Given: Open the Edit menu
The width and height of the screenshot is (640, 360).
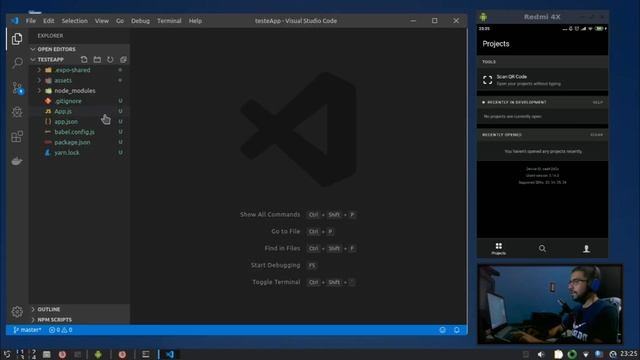Looking at the screenshot, I should [49, 21].
